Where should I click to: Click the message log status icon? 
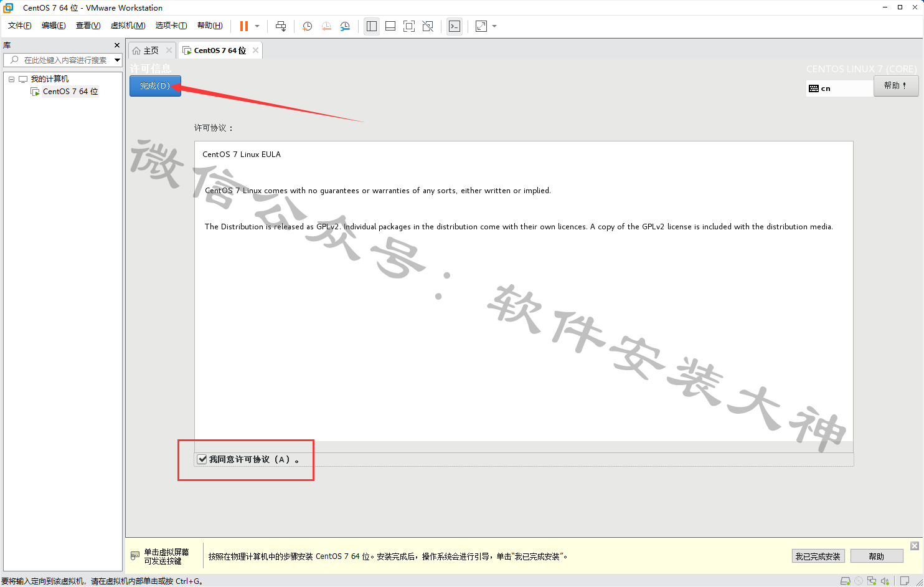(x=905, y=581)
